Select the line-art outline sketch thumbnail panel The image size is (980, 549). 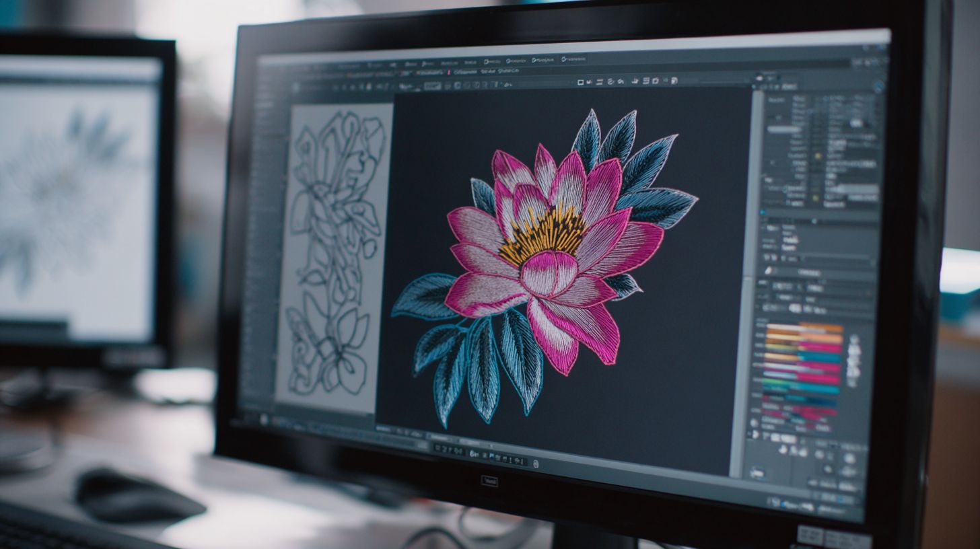[x=335, y=256]
